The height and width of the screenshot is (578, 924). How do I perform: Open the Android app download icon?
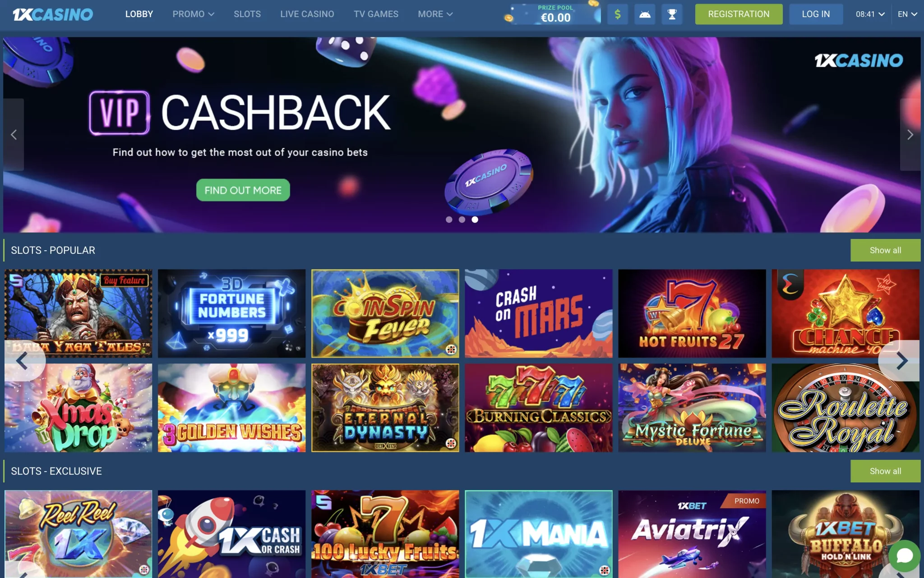tap(645, 14)
